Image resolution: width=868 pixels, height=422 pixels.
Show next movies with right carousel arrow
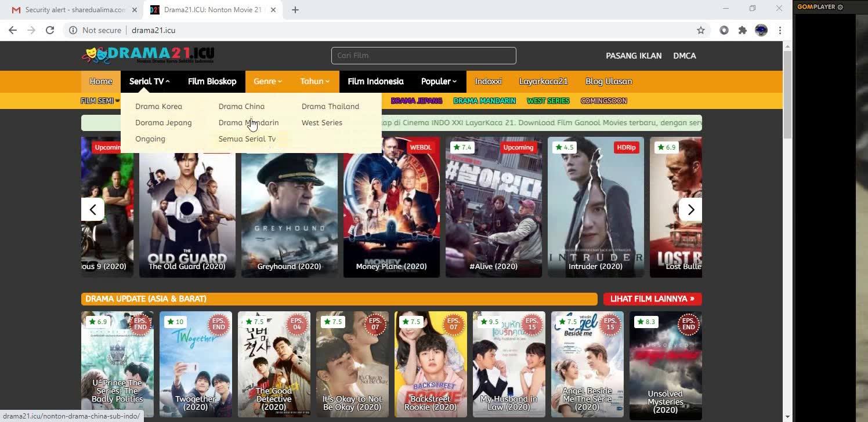pyautogui.click(x=690, y=209)
